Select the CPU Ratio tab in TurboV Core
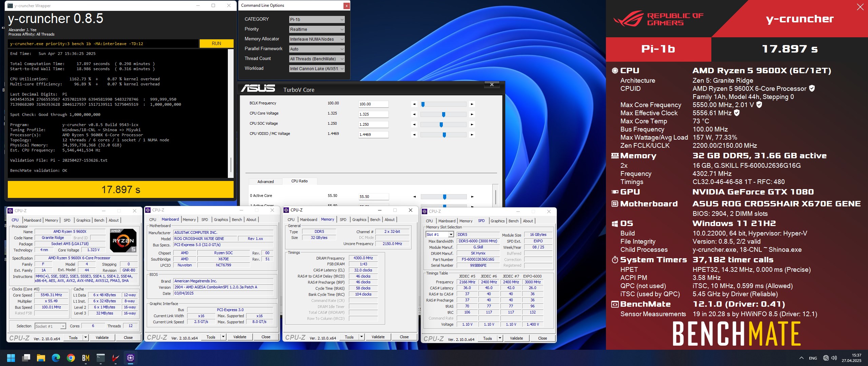 click(x=299, y=181)
